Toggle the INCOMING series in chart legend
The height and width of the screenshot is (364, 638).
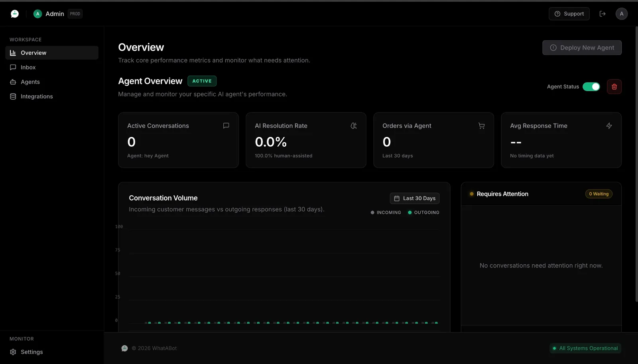(x=386, y=212)
